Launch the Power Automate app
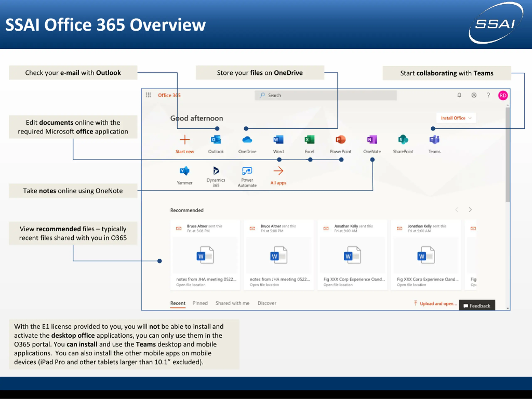The width and height of the screenshot is (532, 399). click(x=247, y=177)
